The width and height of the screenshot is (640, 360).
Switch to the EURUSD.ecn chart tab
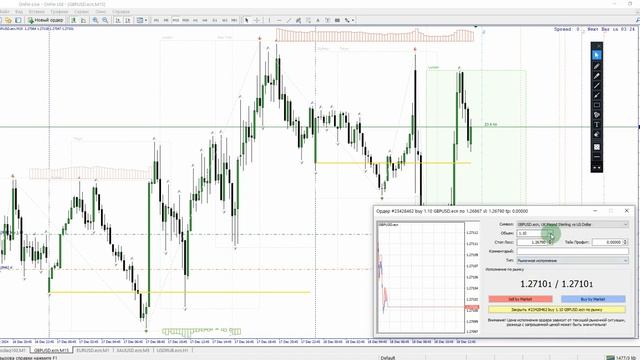[x=93, y=351]
